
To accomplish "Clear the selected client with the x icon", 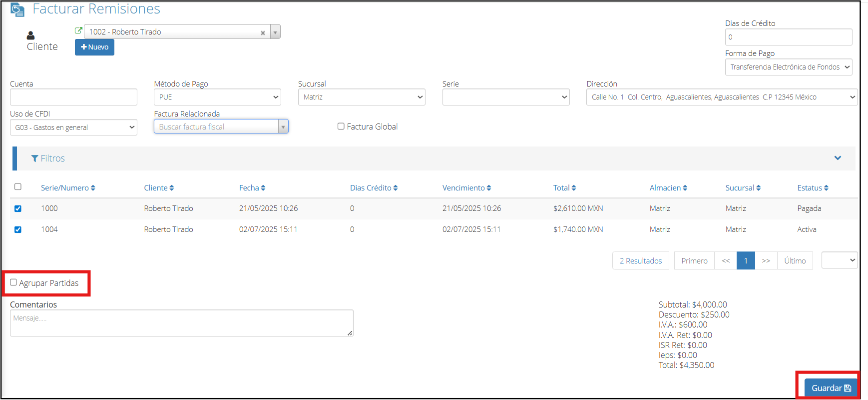I will (x=263, y=32).
